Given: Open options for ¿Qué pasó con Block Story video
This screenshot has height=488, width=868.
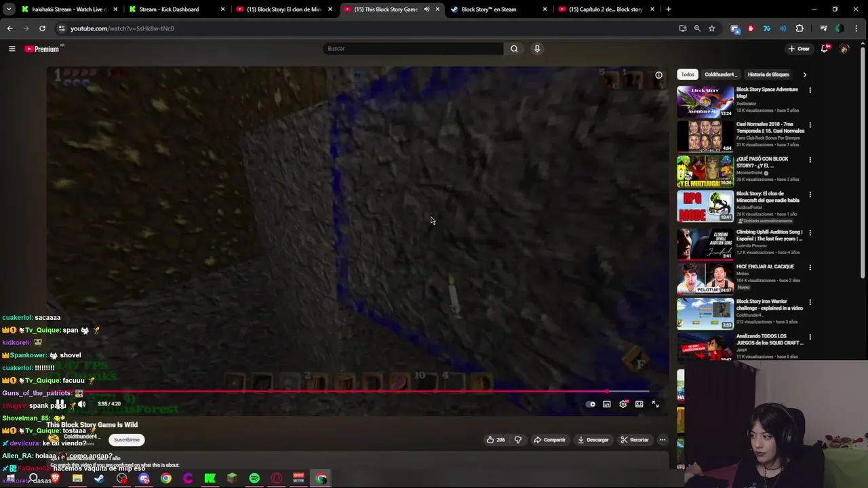Looking at the screenshot, I should tap(810, 160).
